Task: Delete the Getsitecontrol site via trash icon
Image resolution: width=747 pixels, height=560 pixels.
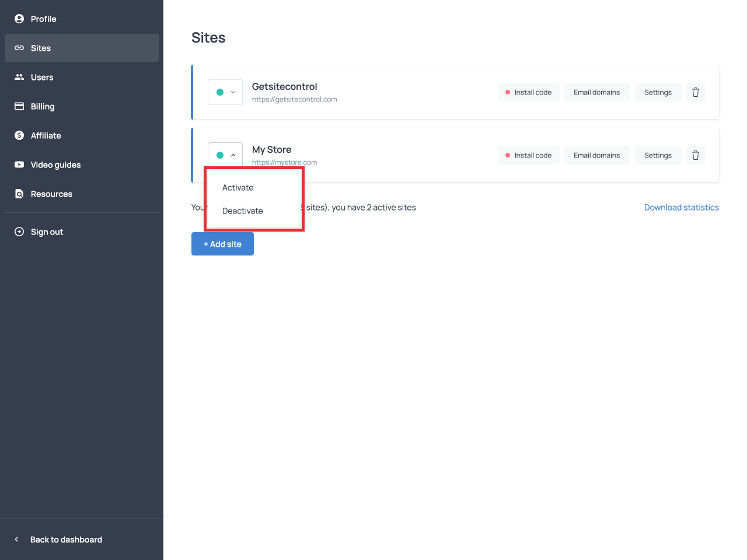Action: pyautogui.click(x=695, y=92)
